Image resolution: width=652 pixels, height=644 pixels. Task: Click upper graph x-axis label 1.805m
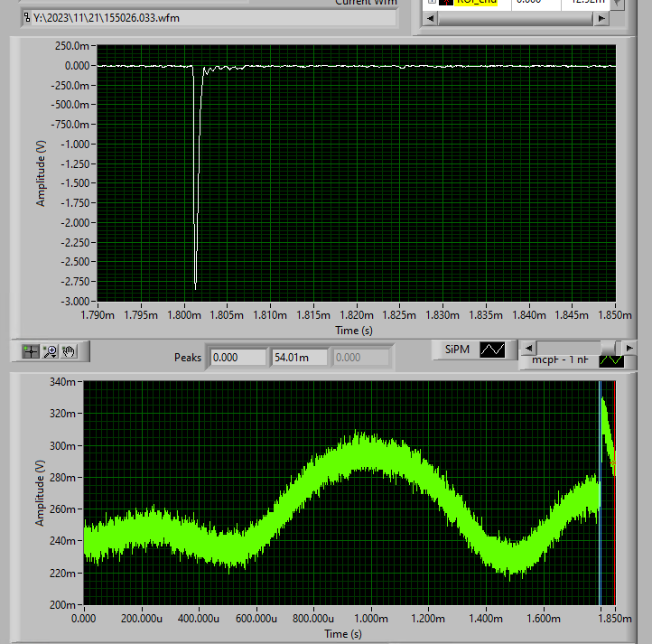(x=227, y=315)
